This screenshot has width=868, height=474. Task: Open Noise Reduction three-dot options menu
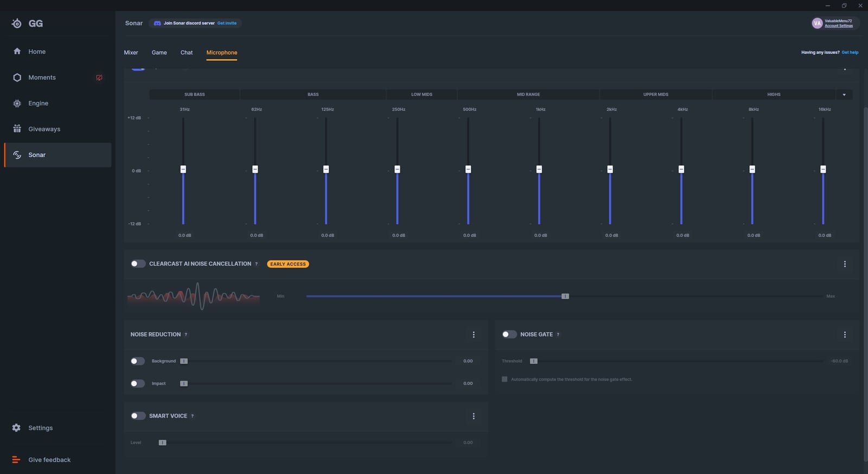tap(474, 335)
